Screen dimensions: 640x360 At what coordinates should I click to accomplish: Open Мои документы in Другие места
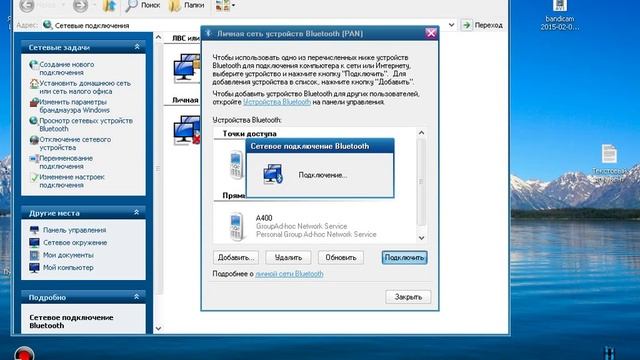(x=68, y=255)
